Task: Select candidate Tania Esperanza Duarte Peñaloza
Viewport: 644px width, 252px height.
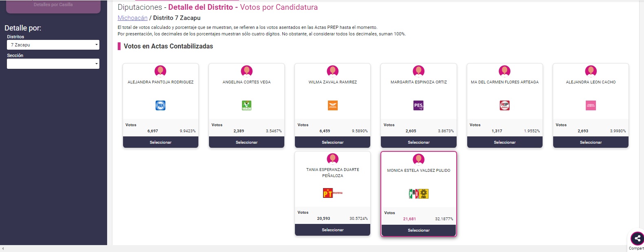Action: (x=333, y=230)
